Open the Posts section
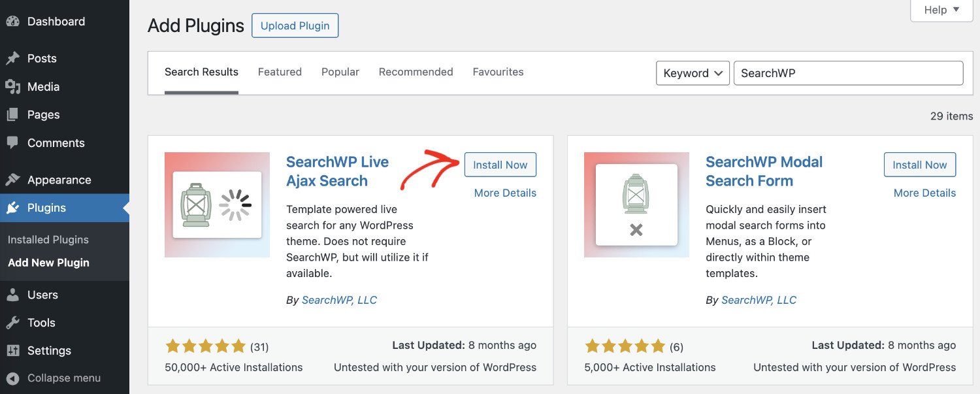The width and height of the screenshot is (980, 394). tap(41, 58)
